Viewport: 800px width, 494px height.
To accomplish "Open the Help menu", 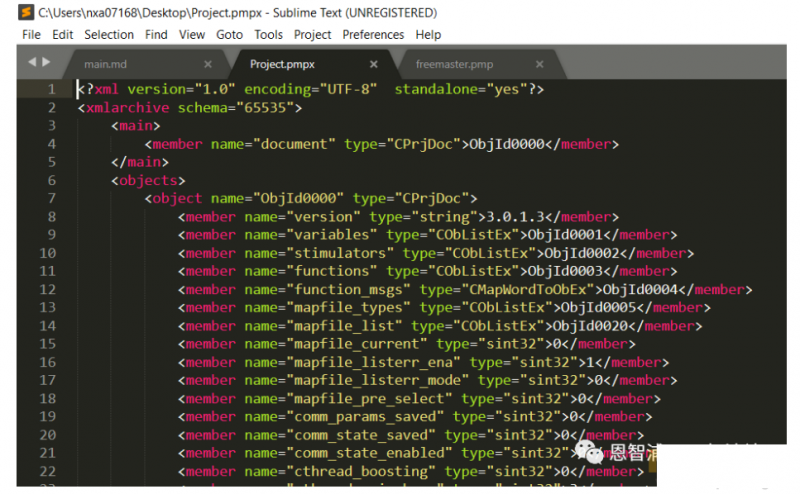I will click(x=428, y=34).
